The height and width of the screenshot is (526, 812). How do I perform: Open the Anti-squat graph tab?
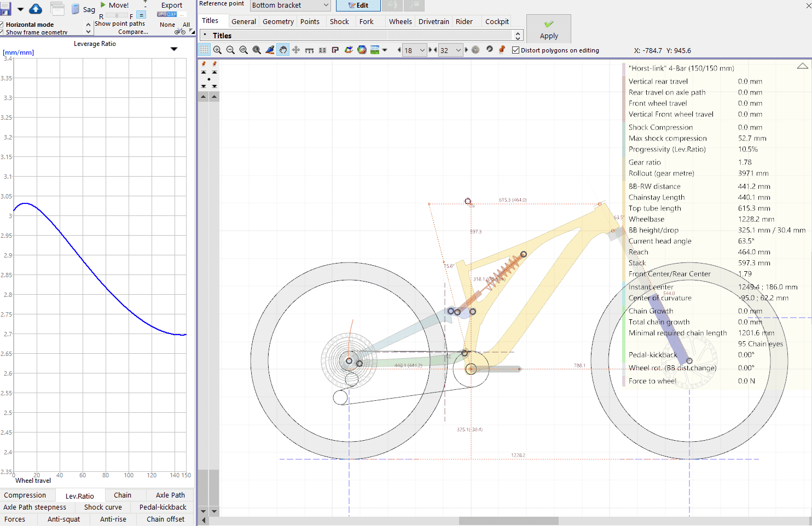[x=63, y=519]
